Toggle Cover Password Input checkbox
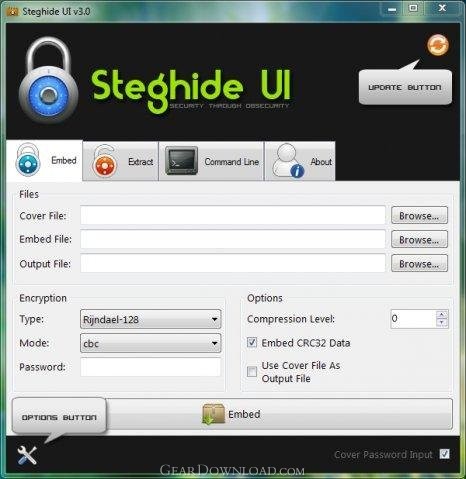 pyautogui.click(x=444, y=454)
